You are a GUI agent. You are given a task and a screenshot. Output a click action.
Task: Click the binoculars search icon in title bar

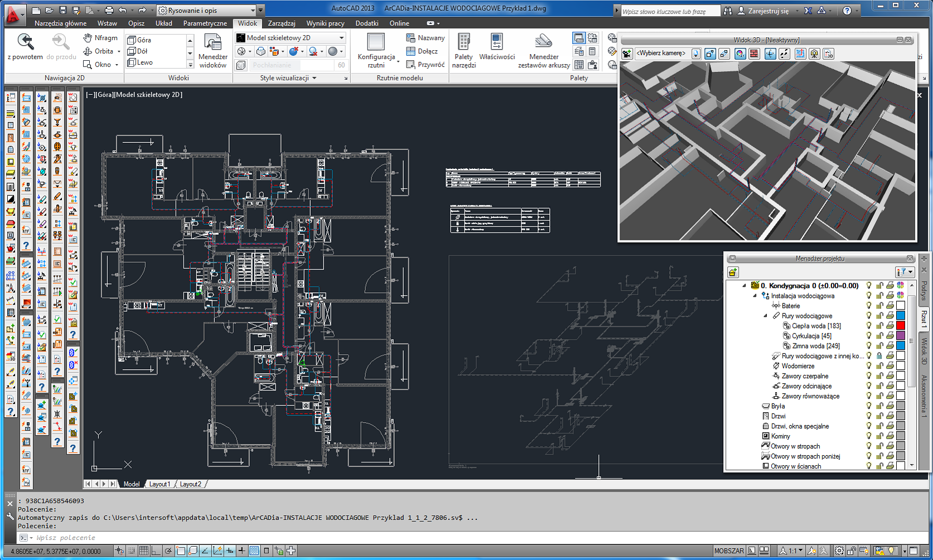pos(728,11)
